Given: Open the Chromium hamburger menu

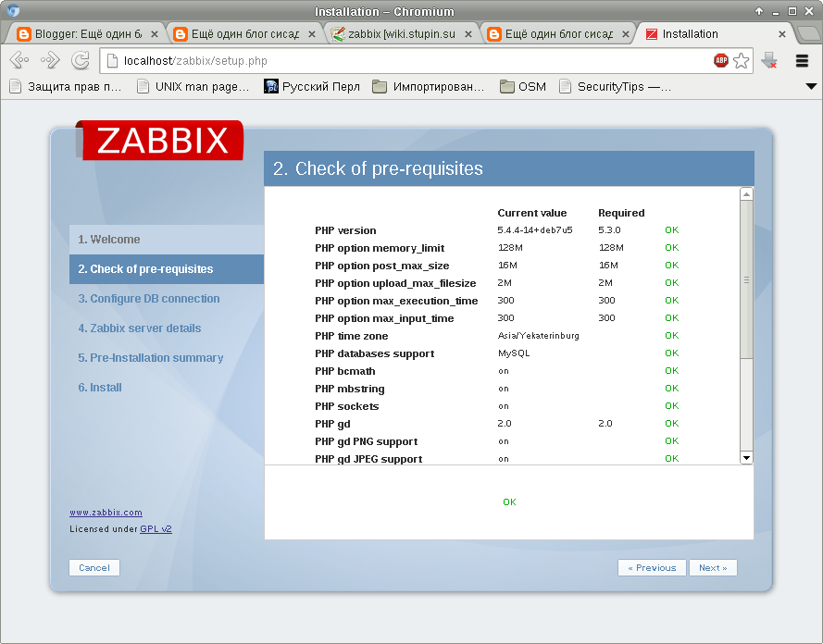Looking at the screenshot, I should click(x=802, y=61).
